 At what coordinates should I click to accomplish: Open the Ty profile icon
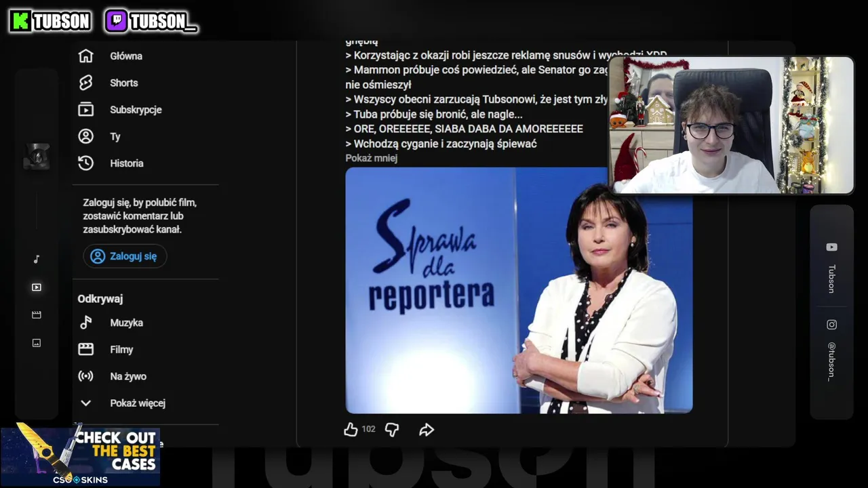(85, 136)
